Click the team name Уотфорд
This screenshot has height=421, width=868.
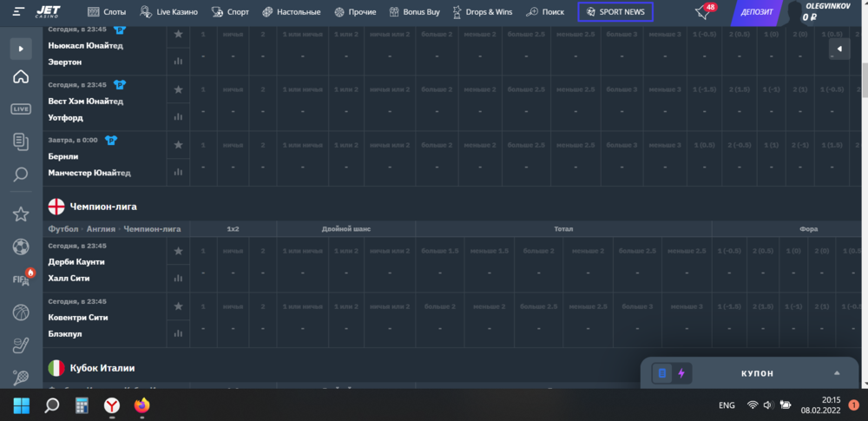pyautogui.click(x=65, y=117)
